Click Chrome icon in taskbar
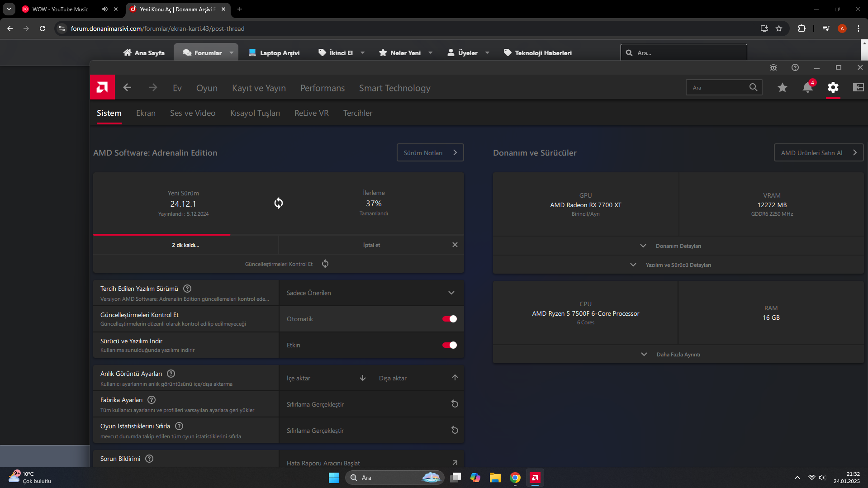868x488 pixels. tap(515, 478)
